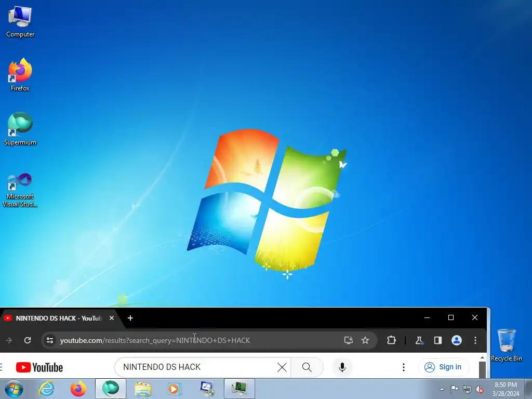This screenshot has width=532, height=399.
Task: Maximize the browser window
Action: (x=451, y=317)
